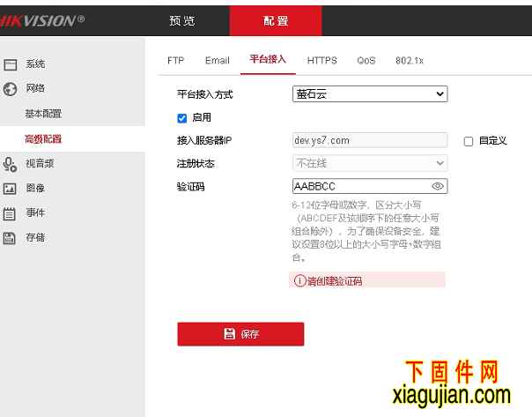Open the Email tab
The image size is (532, 417).
pos(218,61)
